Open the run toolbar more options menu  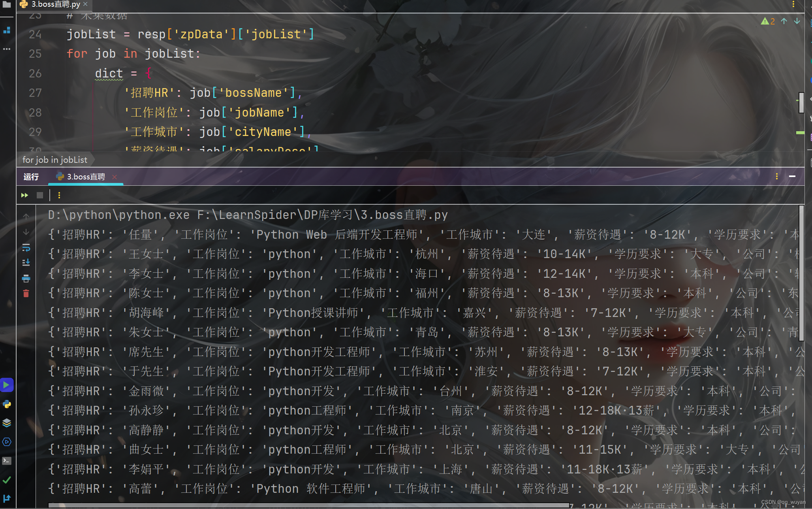click(59, 195)
